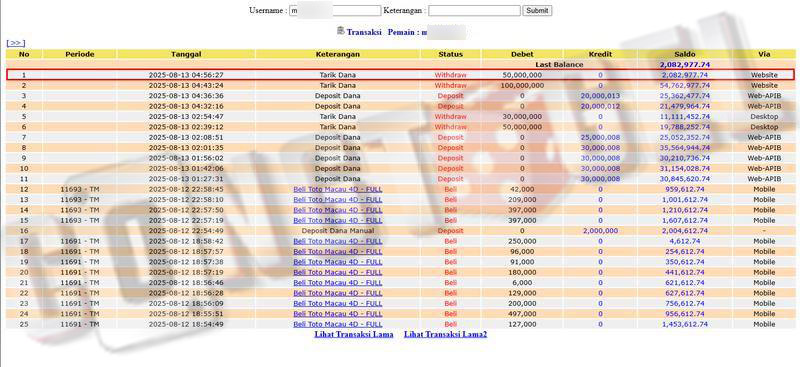The width and height of the screenshot is (800, 367).
Task: Open Beli Toto Macau 4D link in row 25
Action: coord(337,324)
